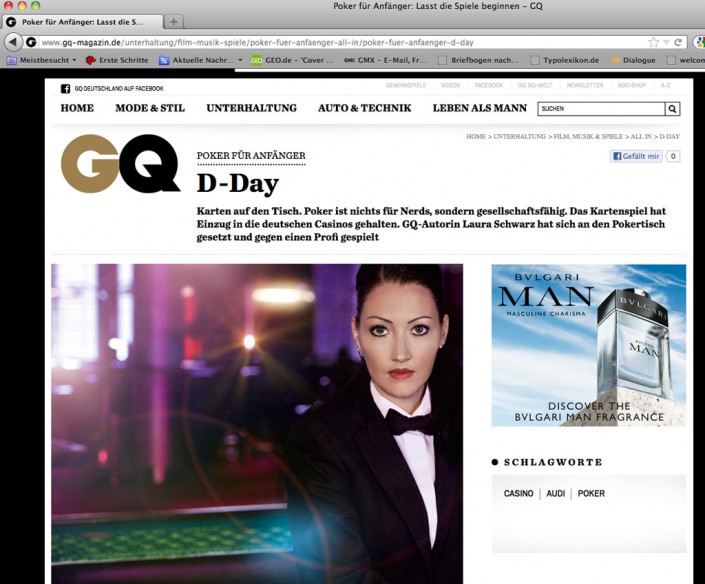Image resolution: width=705 pixels, height=584 pixels.
Task: Click the site favicon in the address bar
Action: tap(31, 42)
